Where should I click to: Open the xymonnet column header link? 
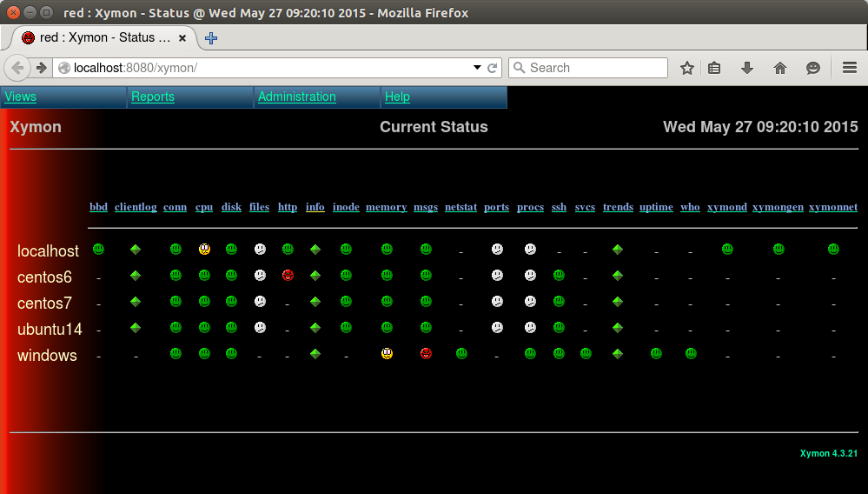tap(833, 207)
